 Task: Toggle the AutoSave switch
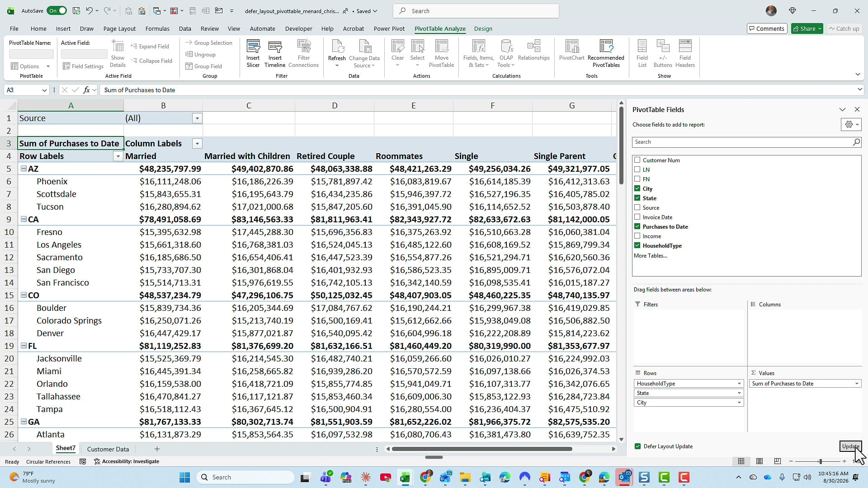(x=57, y=11)
